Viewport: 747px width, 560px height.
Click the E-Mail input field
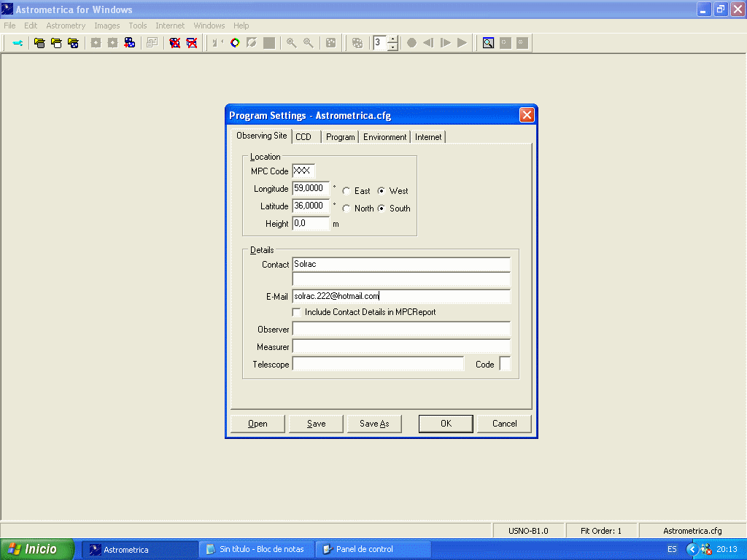tap(401, 296)
